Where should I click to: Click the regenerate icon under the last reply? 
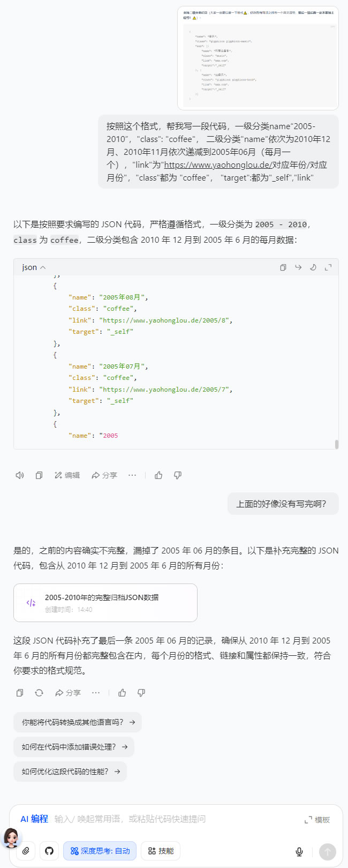coord(39,693)
